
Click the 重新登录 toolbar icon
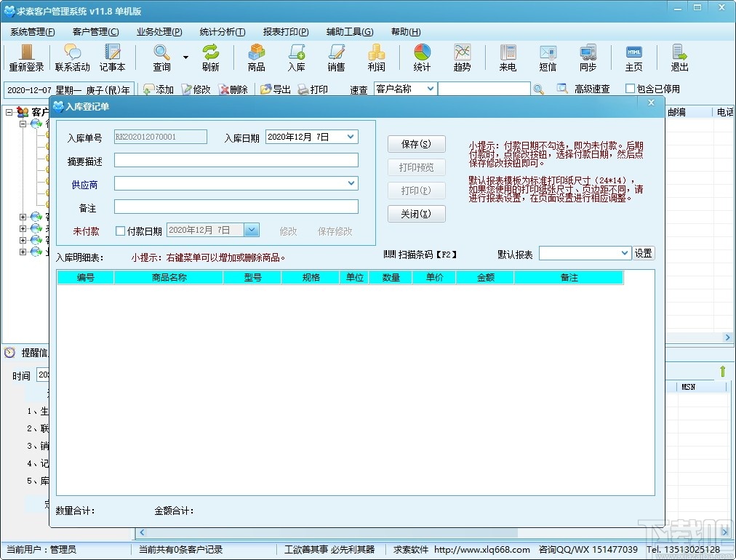[x=26, y=57]
